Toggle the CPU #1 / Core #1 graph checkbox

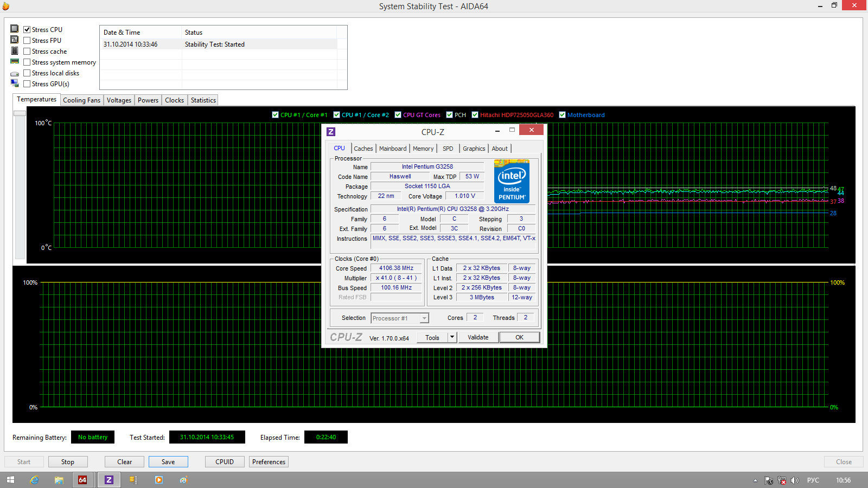coord(275,114)
